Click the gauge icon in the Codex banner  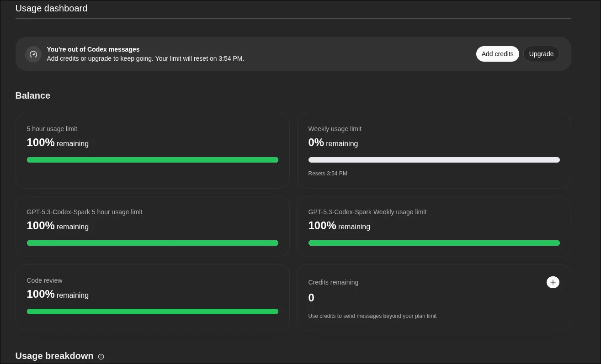click(33, 54)
